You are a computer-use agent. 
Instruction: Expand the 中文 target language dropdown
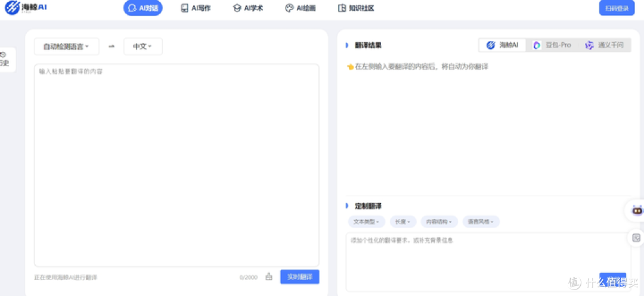pyautogui.click(x=143, y=46)
